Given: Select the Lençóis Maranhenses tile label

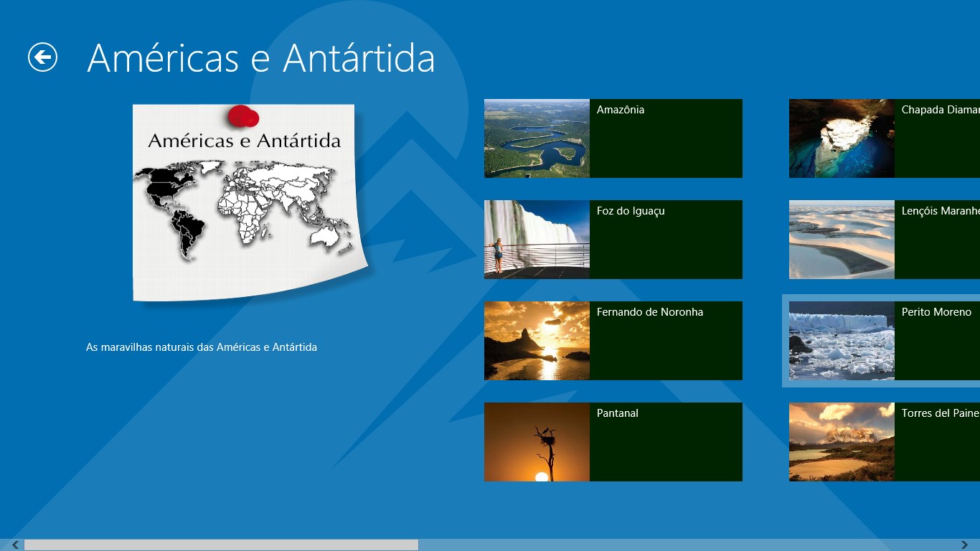Looking at the screenshot, I should tap(941, 211).
